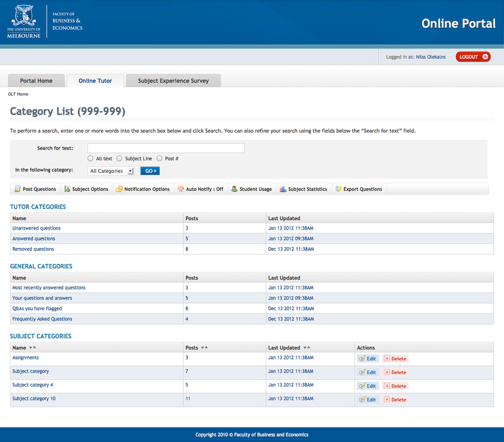504x442 pixels.
Task: Switch to Portal Home tab
Action: point(36,81)
